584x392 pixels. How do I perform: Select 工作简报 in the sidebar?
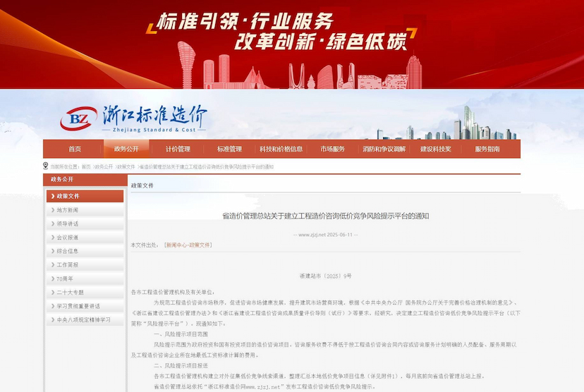pyautogui.click(x=85, y=264)
